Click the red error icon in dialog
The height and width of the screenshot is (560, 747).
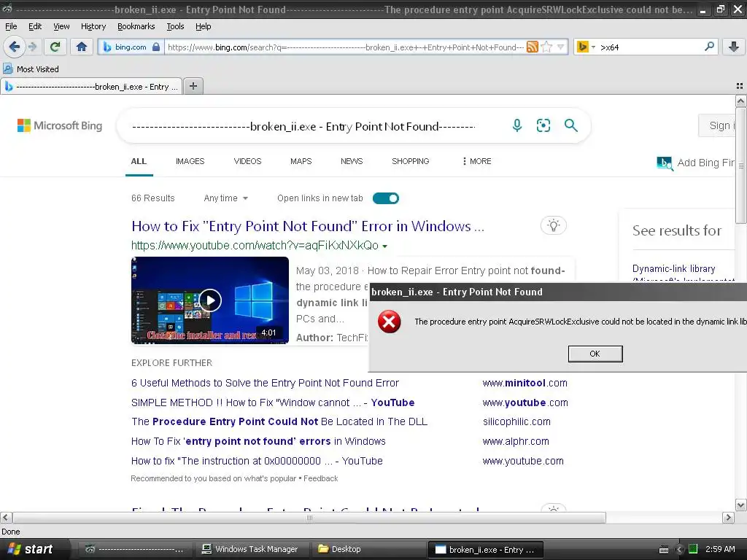tap(390, 322)
